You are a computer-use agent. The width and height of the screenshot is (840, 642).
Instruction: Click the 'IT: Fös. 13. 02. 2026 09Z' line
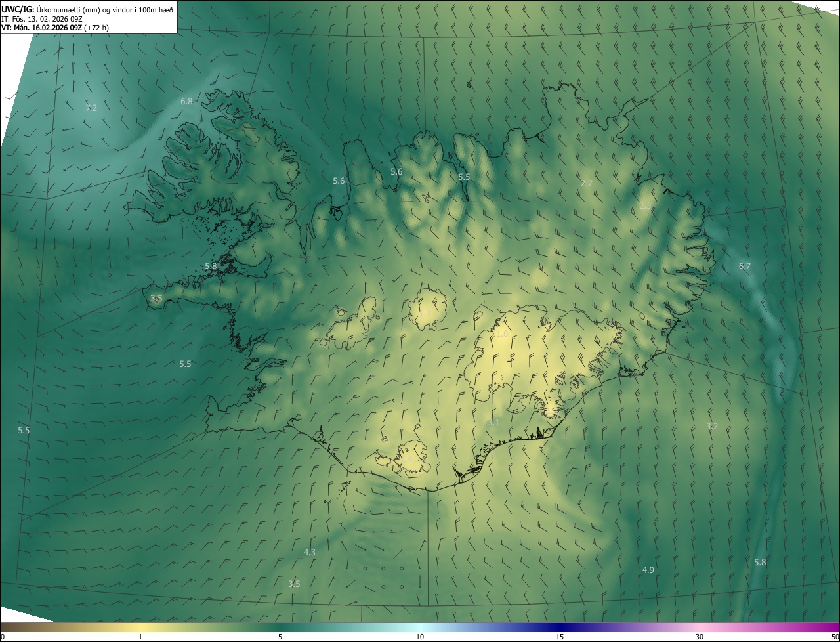[41, 18]
